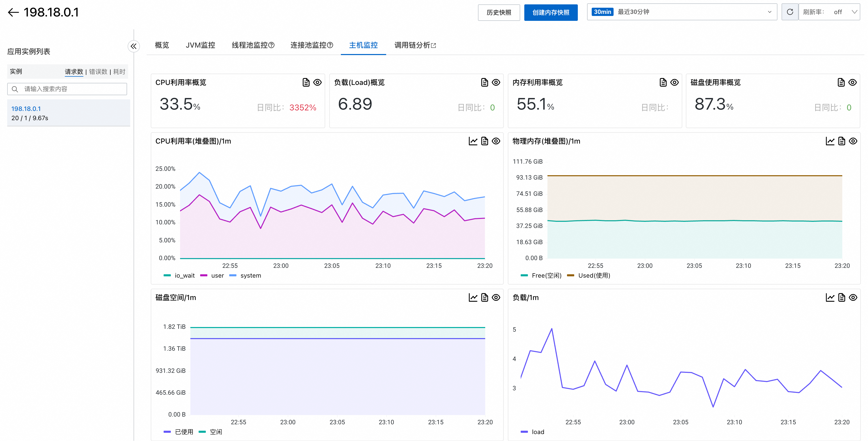Toggle eye icon on 磁盘使用率概览 card
The image size is (868, 441).
tap(853, 83)
